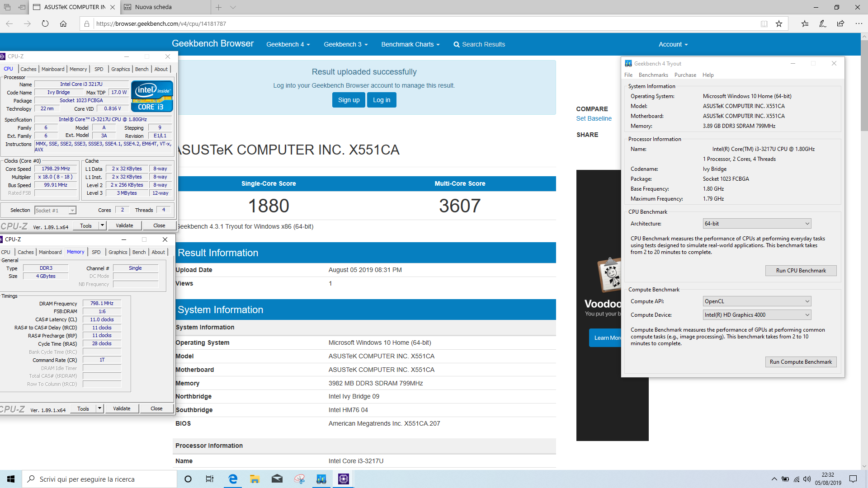
Task: Open CPU-Z app from taskbar
Action: (344, 479)
